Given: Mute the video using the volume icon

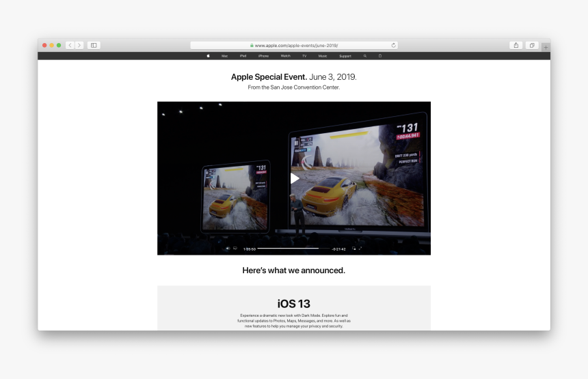Looking at the screenshot, I should pyautogui.click(x=228, y=249).
